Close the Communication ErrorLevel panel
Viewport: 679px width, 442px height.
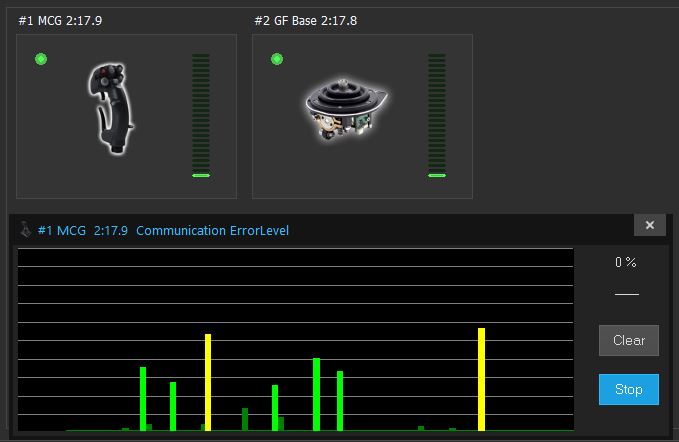point(649,226)
